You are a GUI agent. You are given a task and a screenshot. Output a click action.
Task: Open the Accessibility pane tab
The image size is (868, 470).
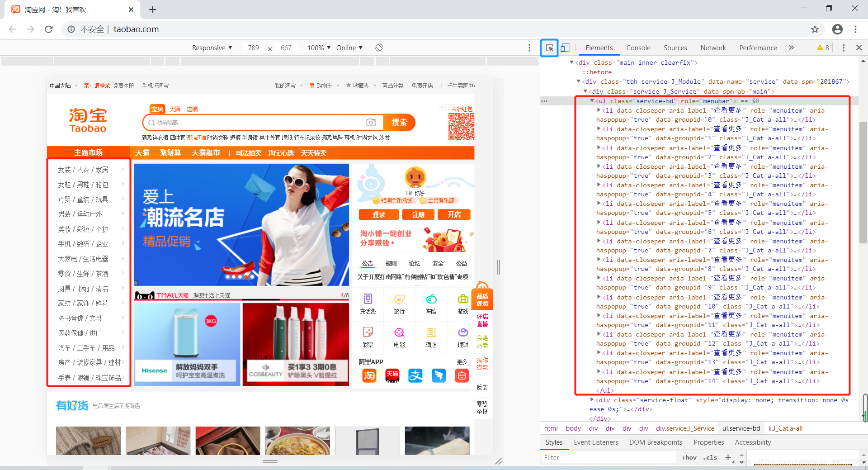coord(753,442)
